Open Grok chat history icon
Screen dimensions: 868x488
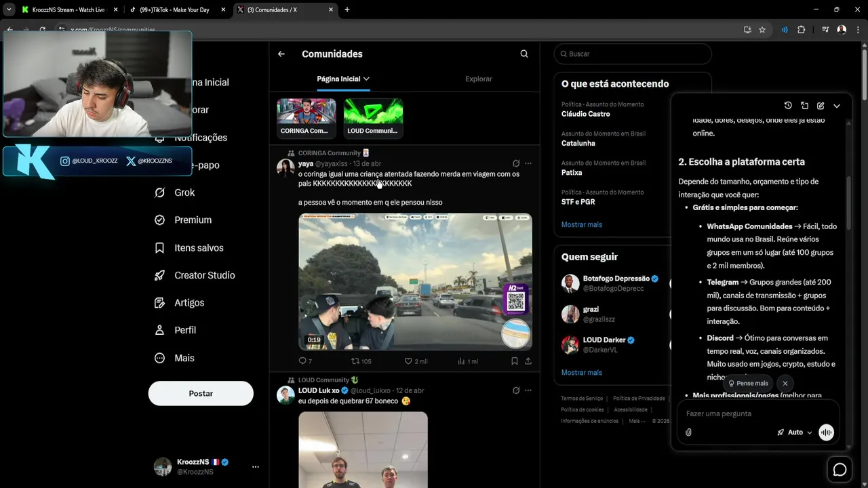(788, 106)
